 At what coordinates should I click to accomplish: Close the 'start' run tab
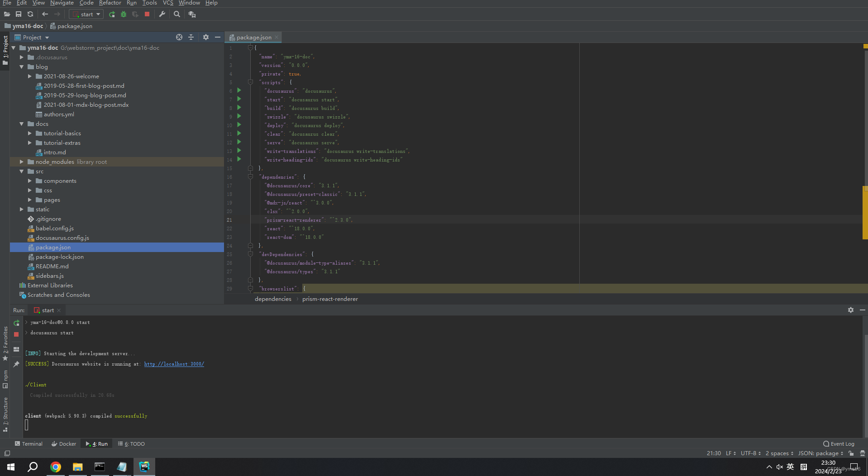(x=59, y=310)
